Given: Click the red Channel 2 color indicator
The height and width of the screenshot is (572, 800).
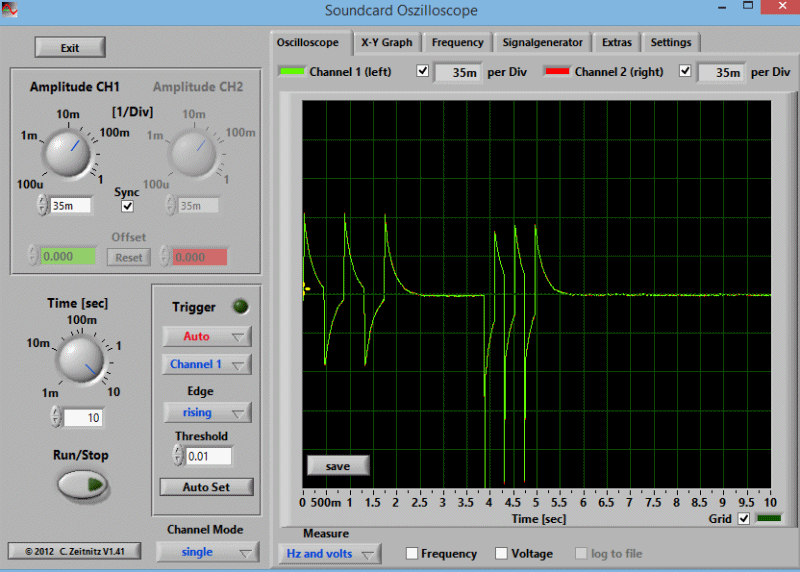Looking at the screenshot, I should [x=557, y=71].
